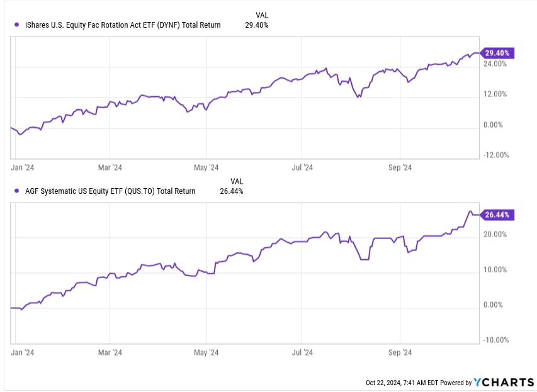537x392 pixels.
Task: Click the VAL header above the DYNF legend
Action: [263, 14]
